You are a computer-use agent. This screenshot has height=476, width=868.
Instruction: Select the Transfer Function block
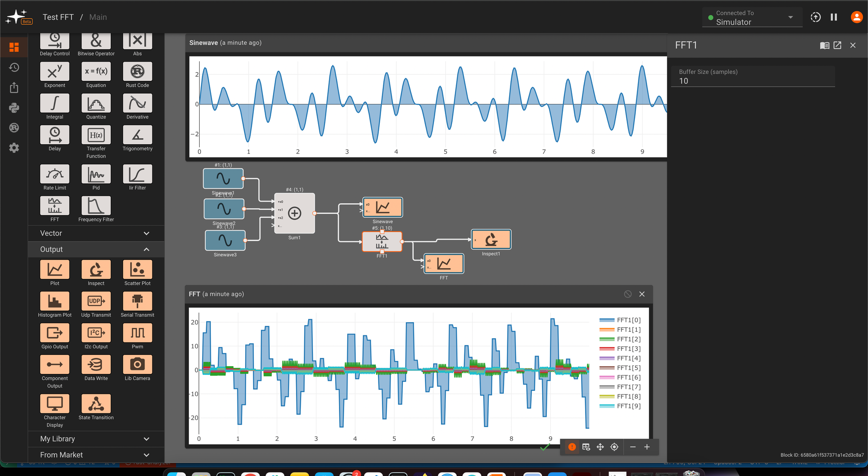(x=96, y=135)
